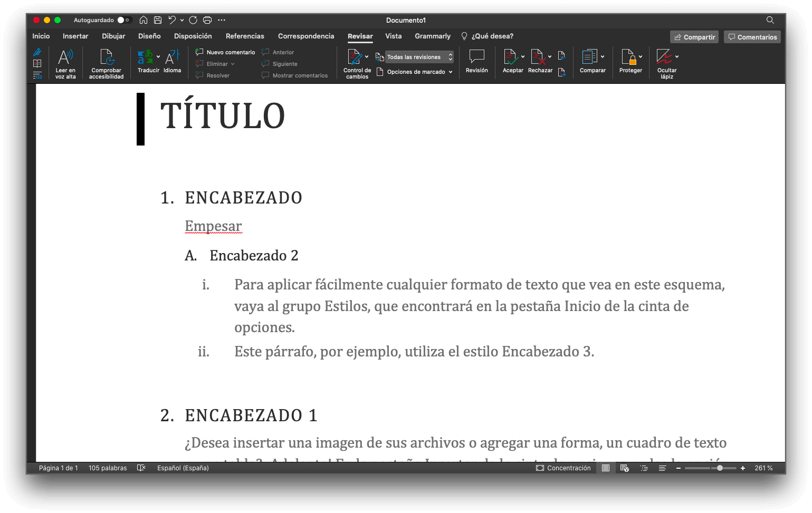Run Comprobar accesibilidad
Viewport: 812px width, 513px height.
[x=106, y=64]
